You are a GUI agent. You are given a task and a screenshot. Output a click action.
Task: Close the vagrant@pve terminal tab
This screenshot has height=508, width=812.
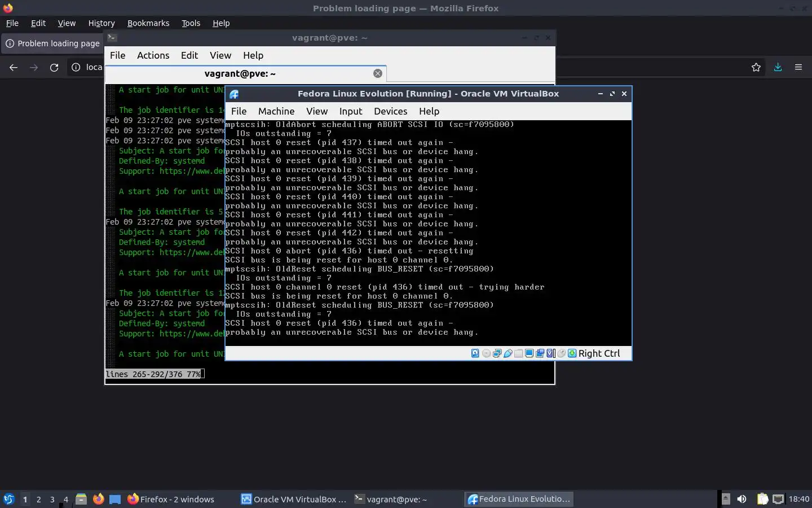coord(378,73)
